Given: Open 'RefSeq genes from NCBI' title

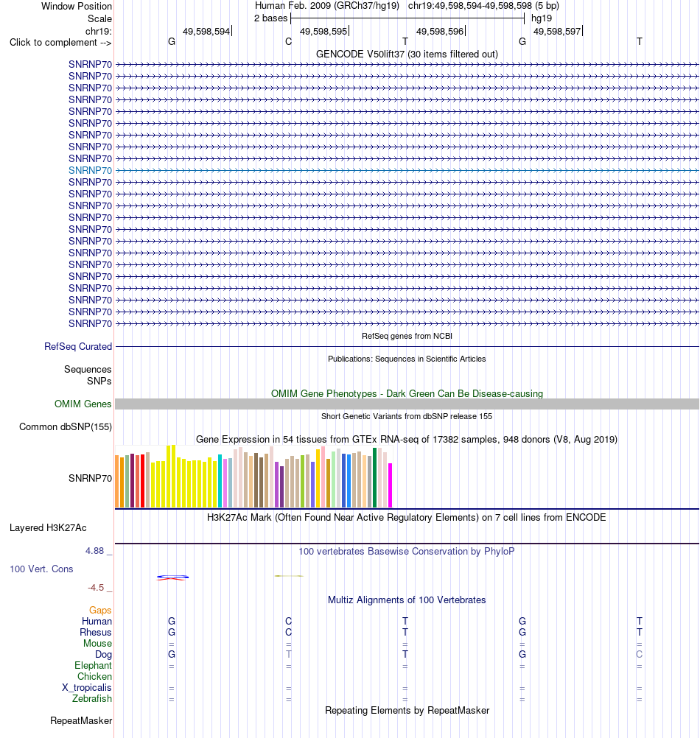Looking at the screenshot, I should coord(407,336).
